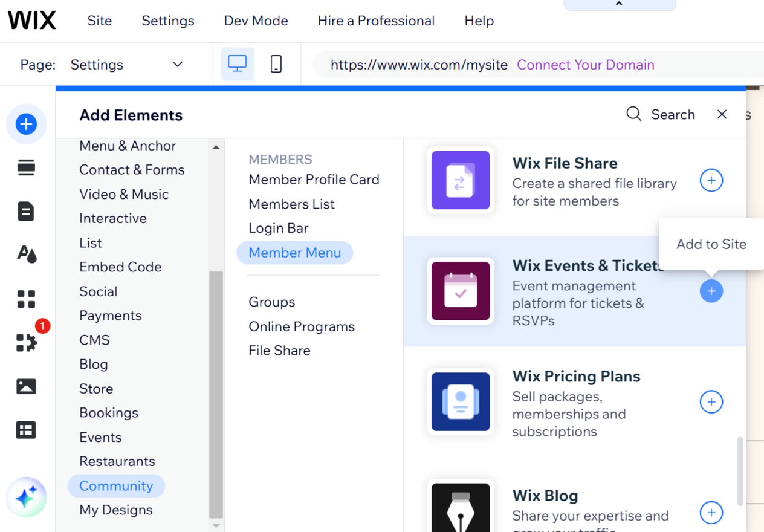Screen dimensions: 764x532
Task: Open the Dev Mode menu
Action: (x=256, y=21)
